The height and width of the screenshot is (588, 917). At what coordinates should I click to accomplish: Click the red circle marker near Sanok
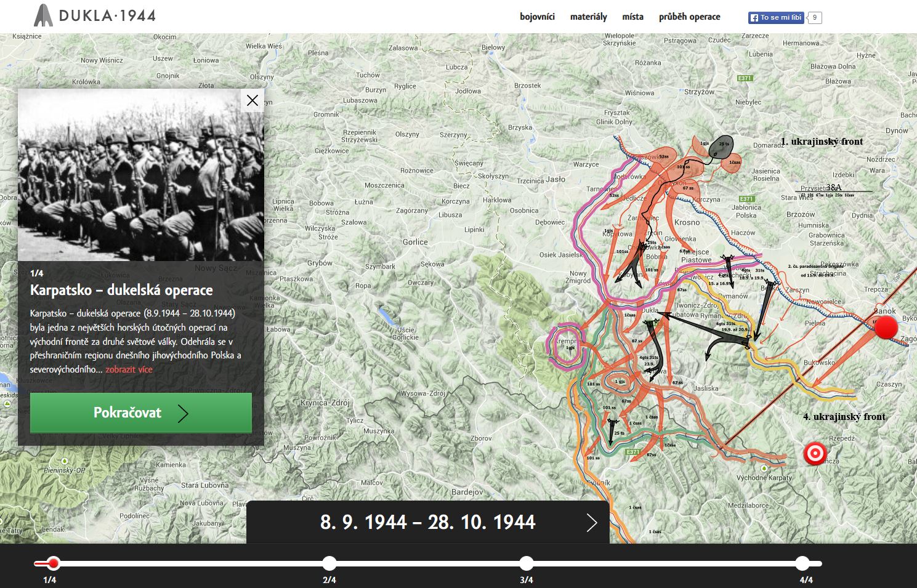(x=886, y=327)
